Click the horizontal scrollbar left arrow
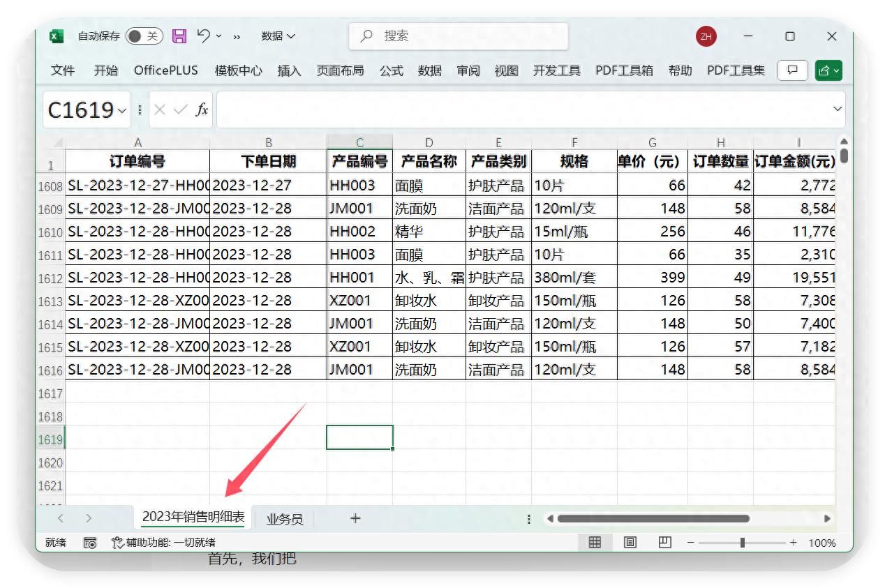 550,518
